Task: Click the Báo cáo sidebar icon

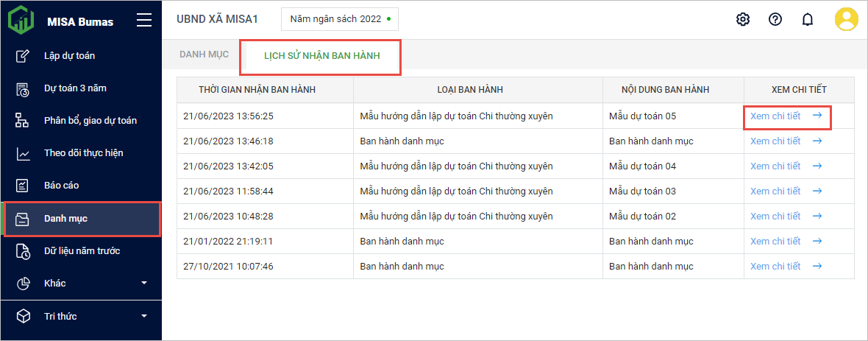Action: pos(23,185)
